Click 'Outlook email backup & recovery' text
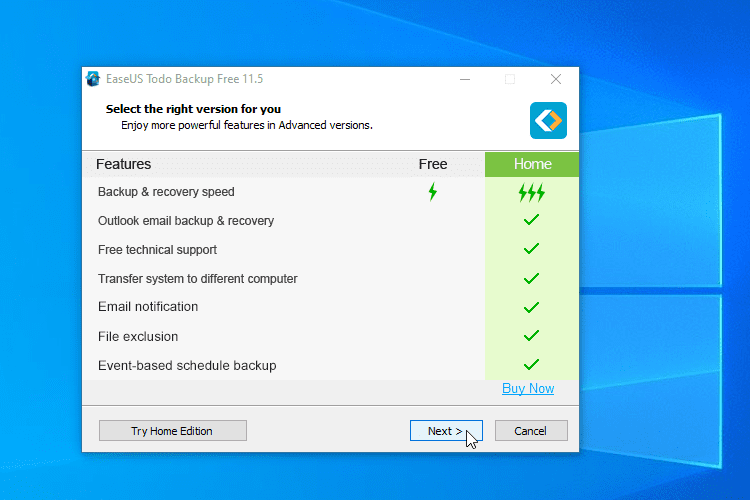The height and width of the screenshot is (500, 750). (186, 221)
